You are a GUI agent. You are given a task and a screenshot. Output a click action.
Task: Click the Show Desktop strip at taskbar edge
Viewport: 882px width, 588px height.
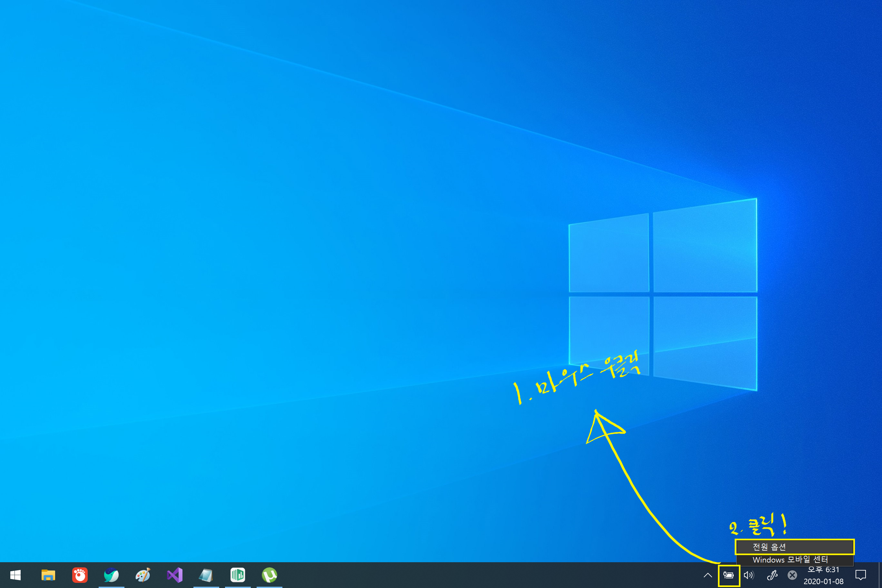880,575
